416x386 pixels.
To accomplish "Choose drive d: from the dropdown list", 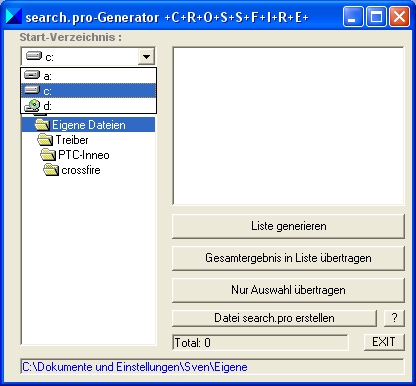I will click(89, 106).
